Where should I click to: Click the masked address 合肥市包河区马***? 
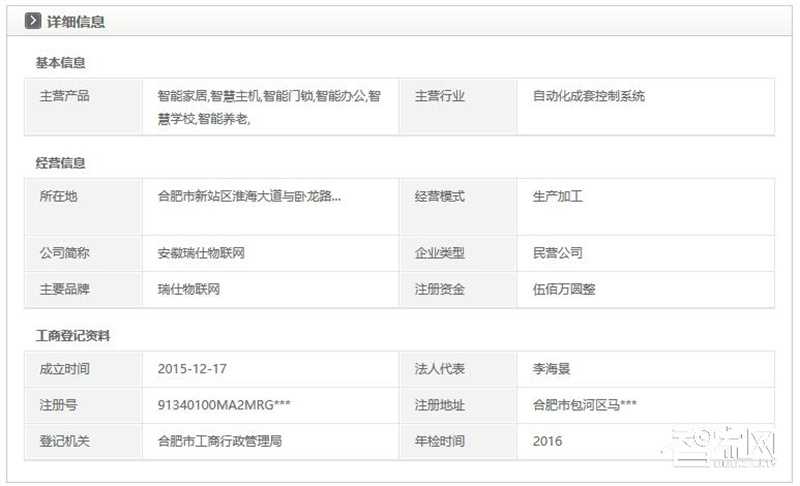(585, 405)
